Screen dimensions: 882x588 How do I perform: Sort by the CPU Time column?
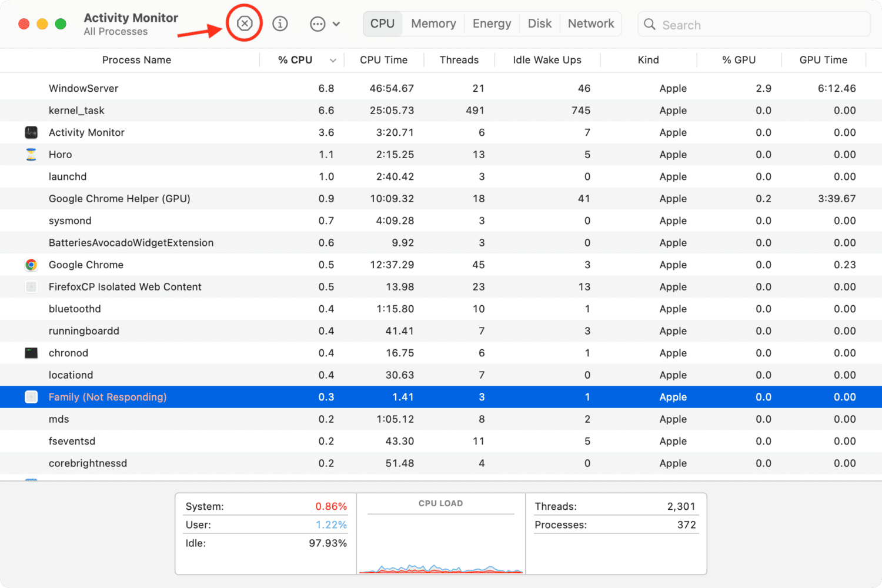coord(383,60)
